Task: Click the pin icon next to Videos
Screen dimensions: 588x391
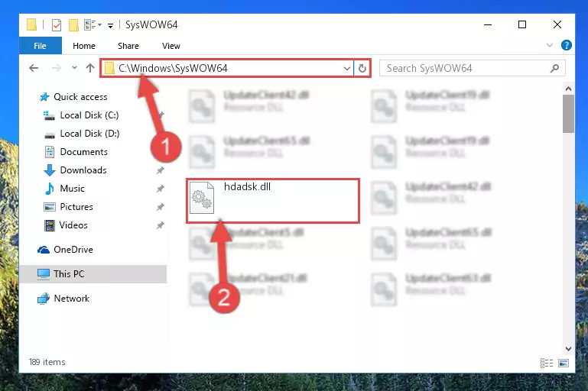Action: tap(160, 225)
